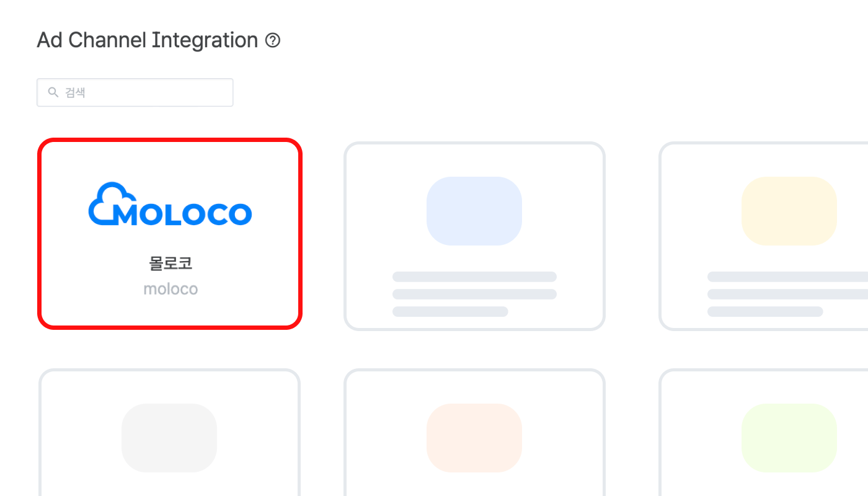Click the 몰로코 channel name label
Viewport: 868px width, 496px height.
pos(170,263)
